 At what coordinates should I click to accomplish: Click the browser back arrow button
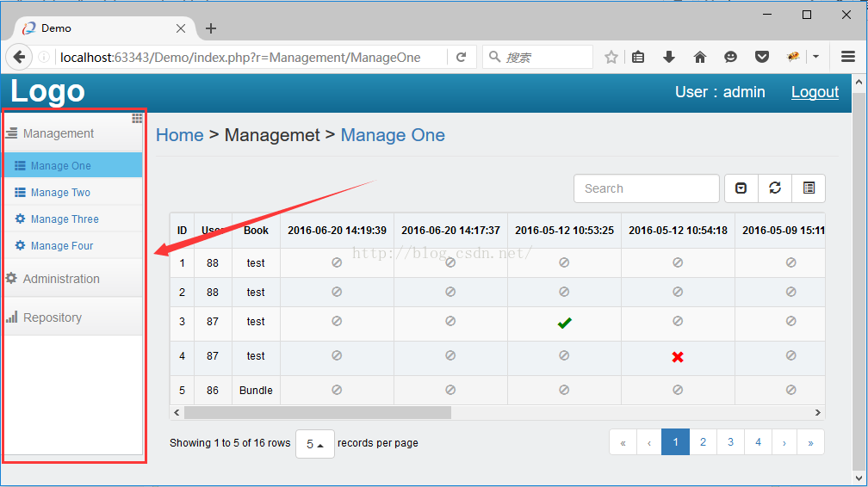[x=19, y=57]
